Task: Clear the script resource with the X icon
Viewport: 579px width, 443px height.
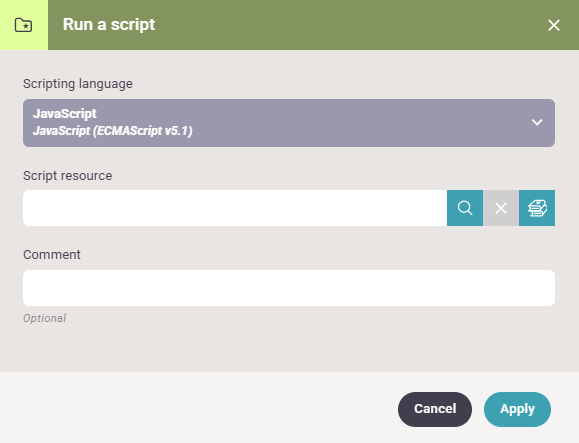Action: (x=501, y=208)
